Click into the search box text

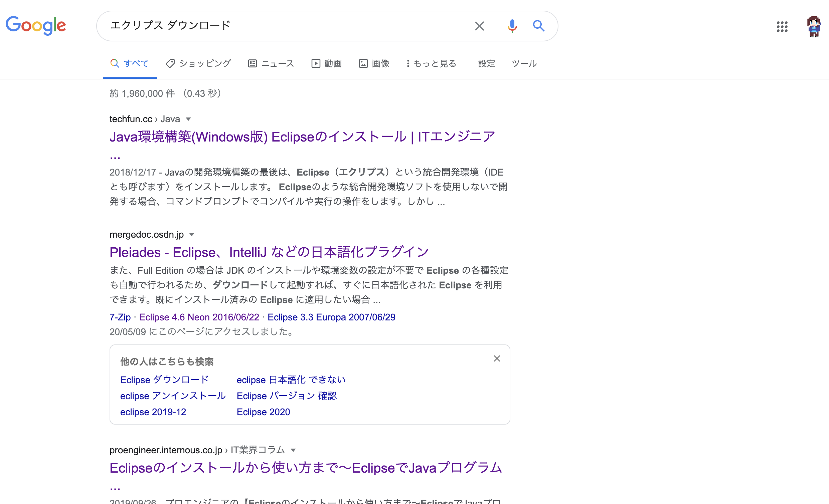tap(170, 26)
